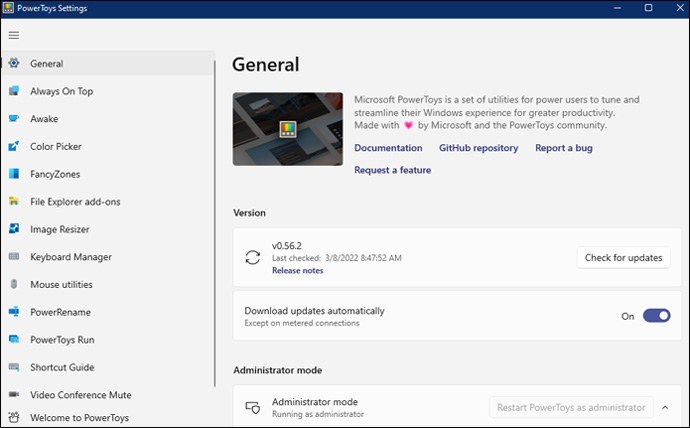Image resolution: width=690 pixels, height=428 pixels.
Task: Navigate to FancyZones settings
Action: 108,174
